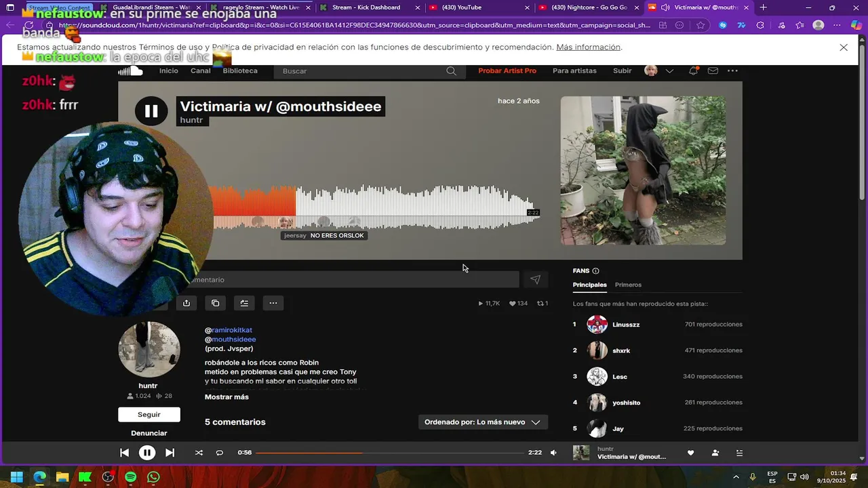Open notifications bell
The image size is (868, 488).
693,70
